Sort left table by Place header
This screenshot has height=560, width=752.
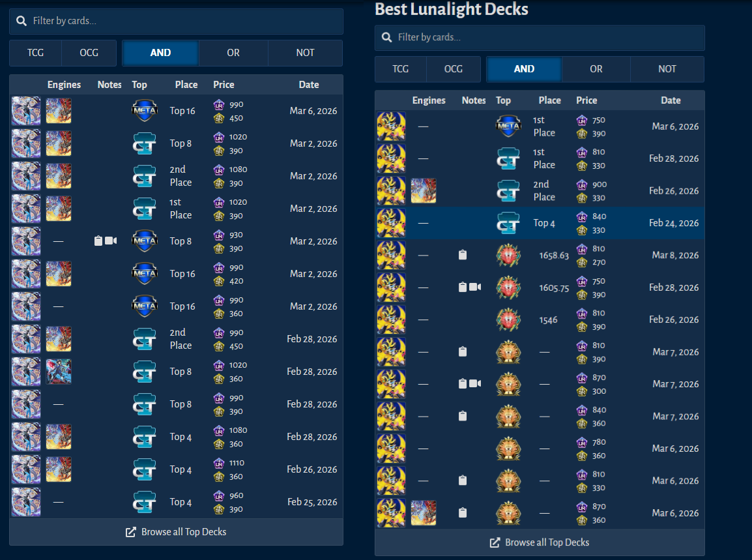pyautogui.click(x=186, y=85)
